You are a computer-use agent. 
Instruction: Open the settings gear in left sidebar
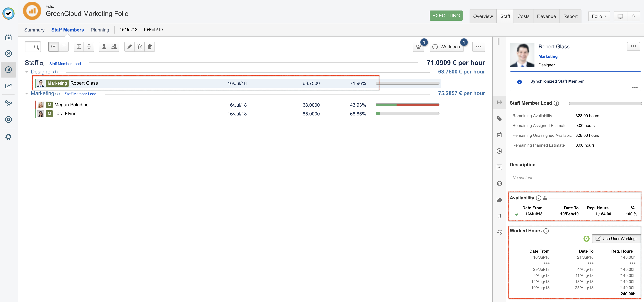pos(8,137)
